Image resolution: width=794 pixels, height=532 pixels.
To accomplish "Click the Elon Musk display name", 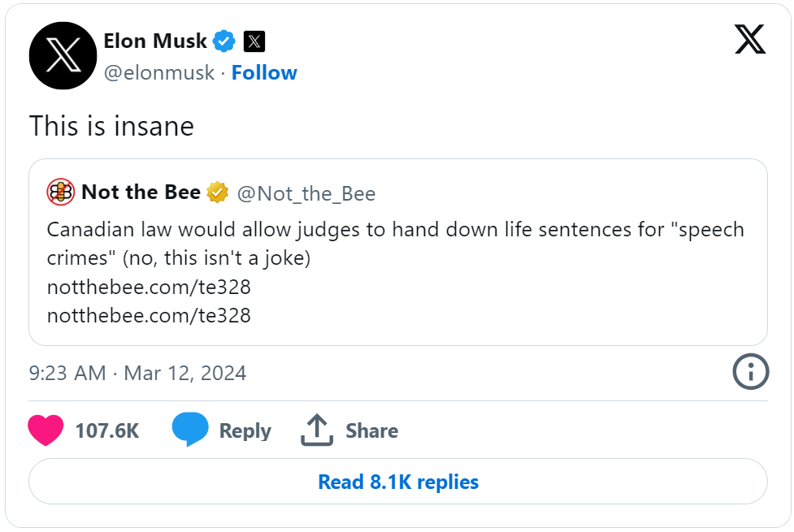I will [155, 41].
